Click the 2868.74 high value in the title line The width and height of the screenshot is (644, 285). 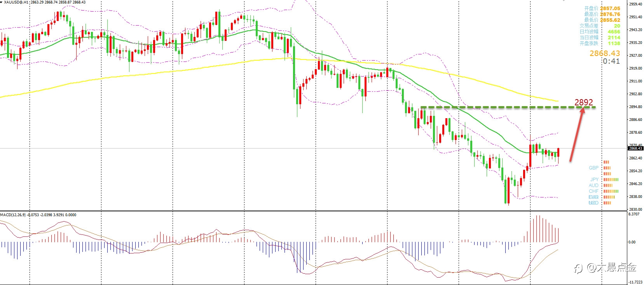51,2
